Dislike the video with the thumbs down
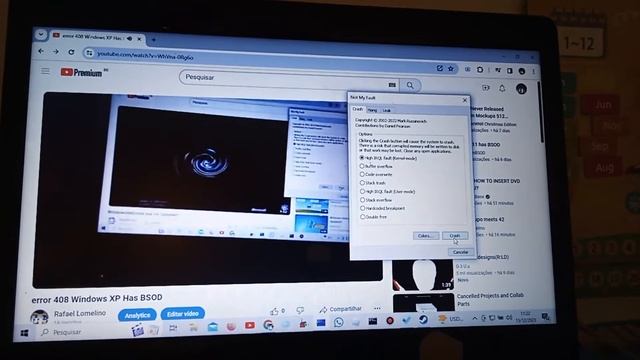Image resolution: width=640 pixels, height=360 pixels. click(x=300, y=310)
